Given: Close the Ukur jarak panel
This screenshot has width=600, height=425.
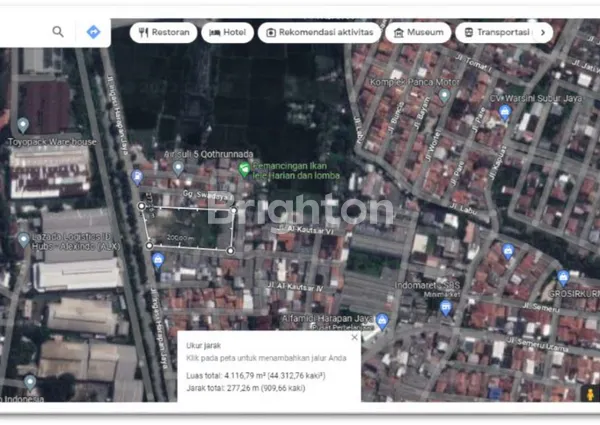Looking at the screenshot, I should [x=354, y=337].
